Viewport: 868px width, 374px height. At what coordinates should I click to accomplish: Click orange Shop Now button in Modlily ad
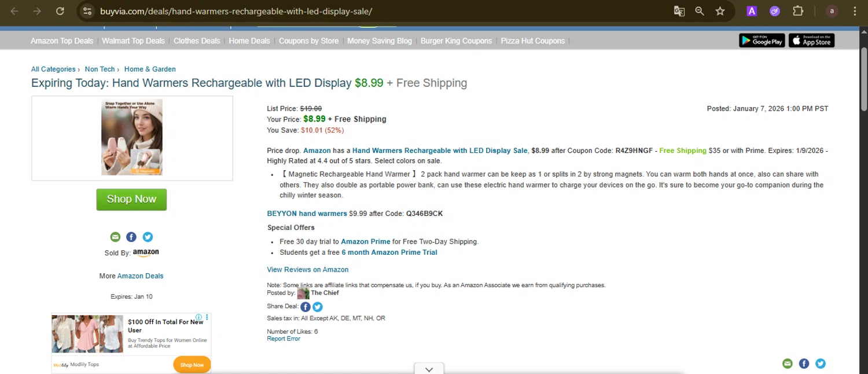pos(192,365)
